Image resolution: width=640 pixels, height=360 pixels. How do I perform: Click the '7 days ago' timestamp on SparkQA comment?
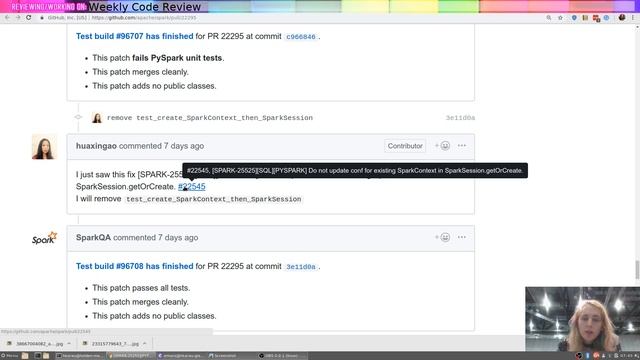(x=178, y=238)
